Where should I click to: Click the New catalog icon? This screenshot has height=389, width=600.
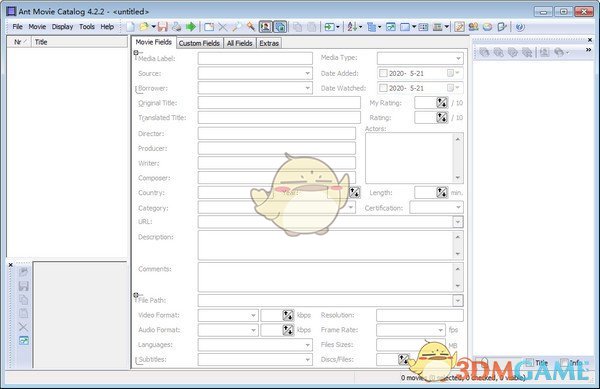point(130,27)
